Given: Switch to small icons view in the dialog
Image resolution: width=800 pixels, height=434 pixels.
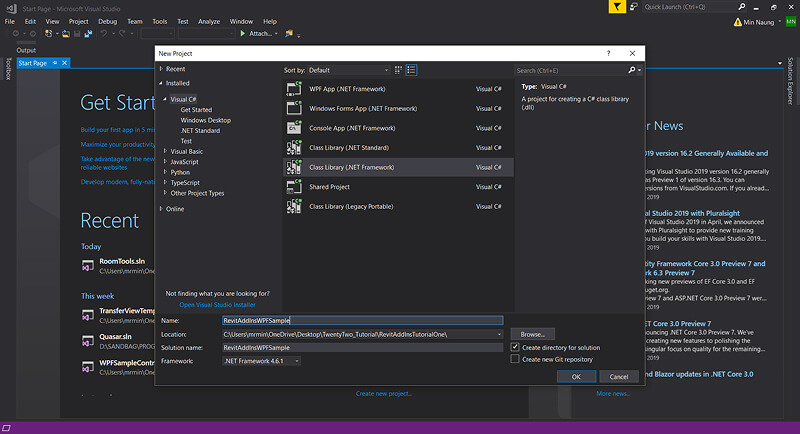Looking at the screenshot, I should pos(398,70).
